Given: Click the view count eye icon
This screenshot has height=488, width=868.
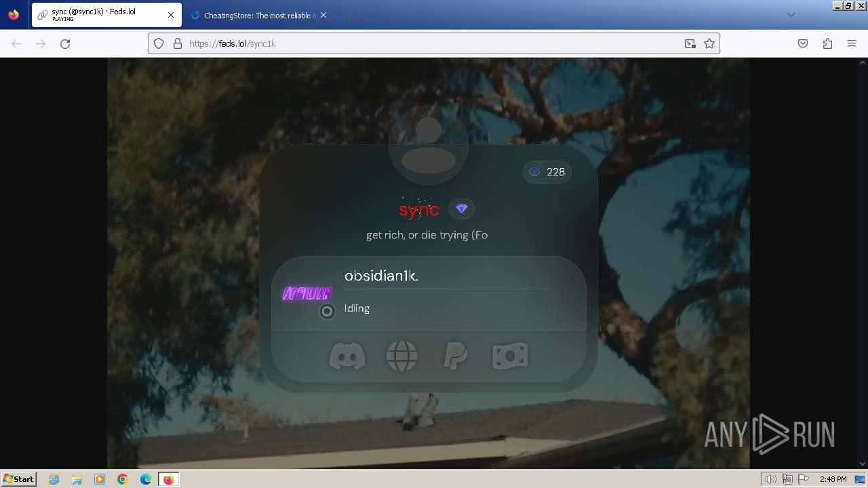Looking at the screenshot, I should coord(534,172).
